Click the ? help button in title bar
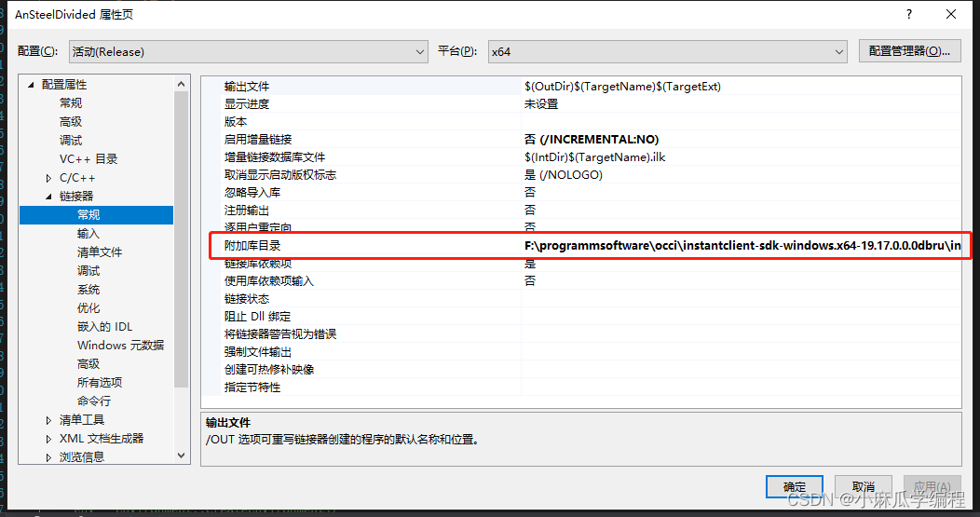 pos(909,14)
